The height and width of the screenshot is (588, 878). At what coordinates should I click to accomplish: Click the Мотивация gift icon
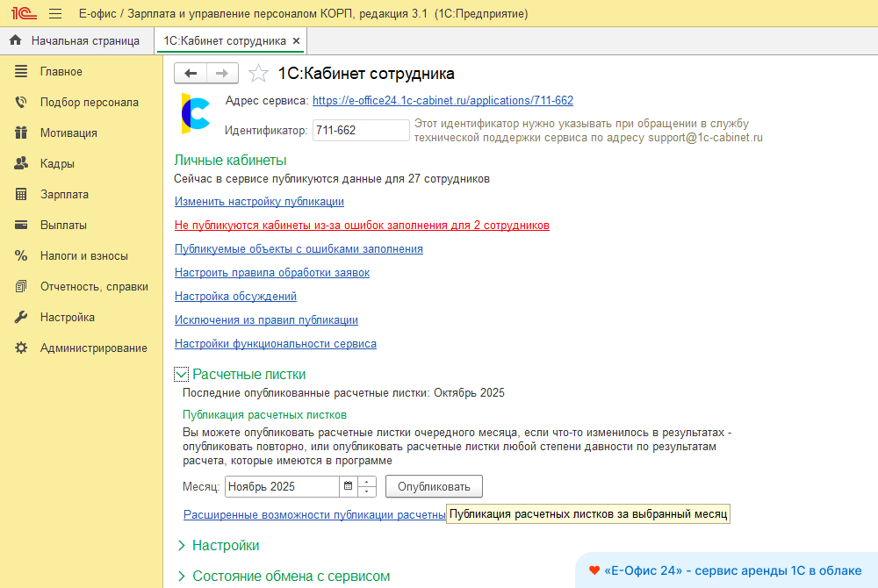coord(21,133)
